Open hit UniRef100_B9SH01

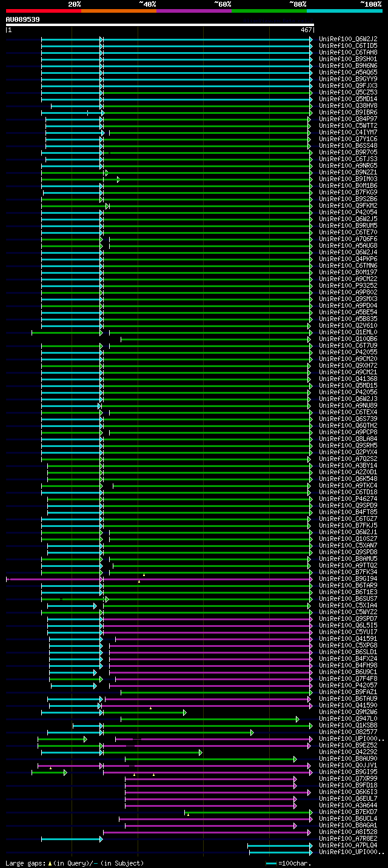(x=348, y=59)
